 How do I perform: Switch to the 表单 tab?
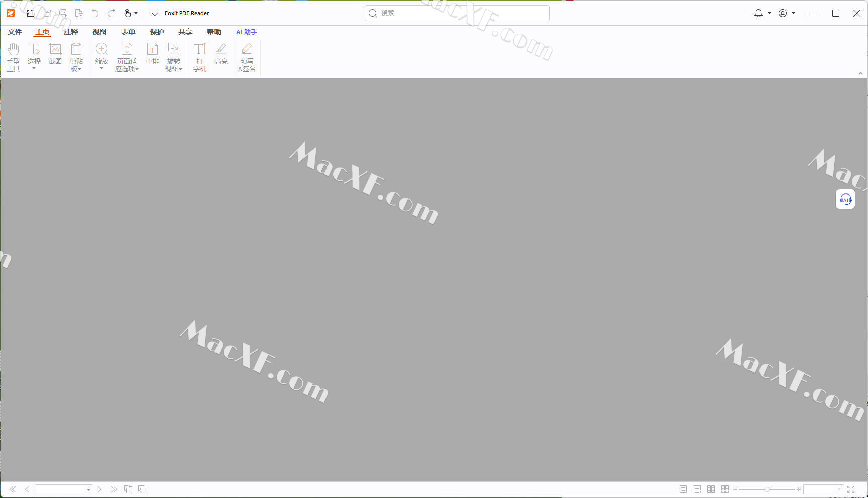click(x=128, y=32)
